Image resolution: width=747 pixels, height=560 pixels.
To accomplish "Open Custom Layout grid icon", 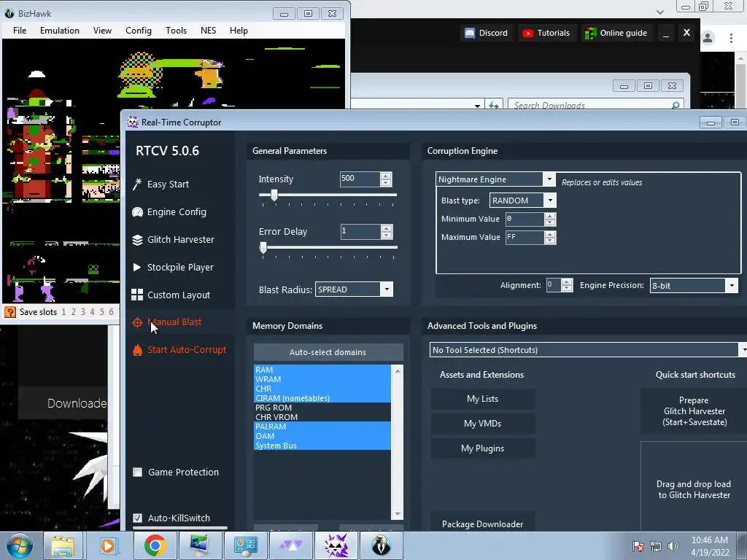I will click(x=137, y=295).
